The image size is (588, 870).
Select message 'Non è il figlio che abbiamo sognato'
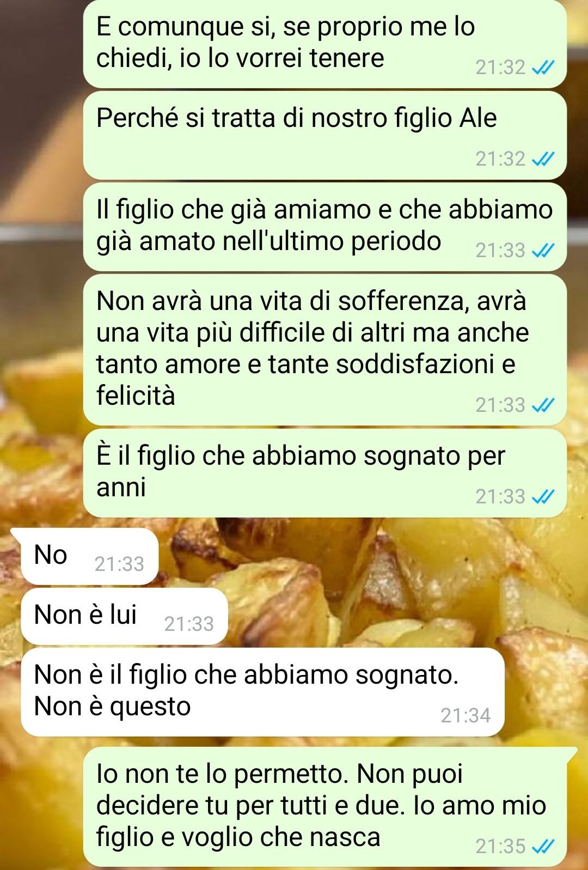(262, 692)
